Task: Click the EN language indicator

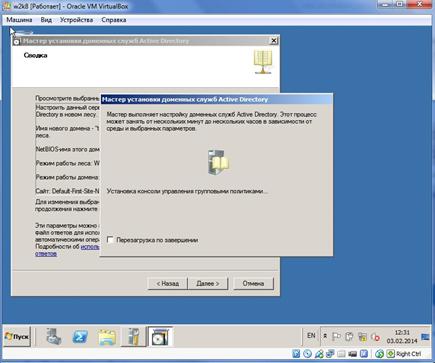Action: [x=311, y=335]
